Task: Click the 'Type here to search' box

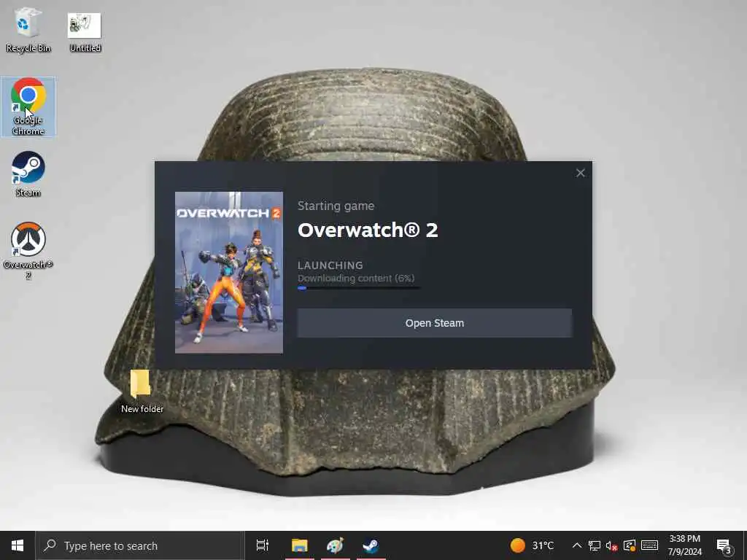Action: pyautogui.click(x=139, y=545)
